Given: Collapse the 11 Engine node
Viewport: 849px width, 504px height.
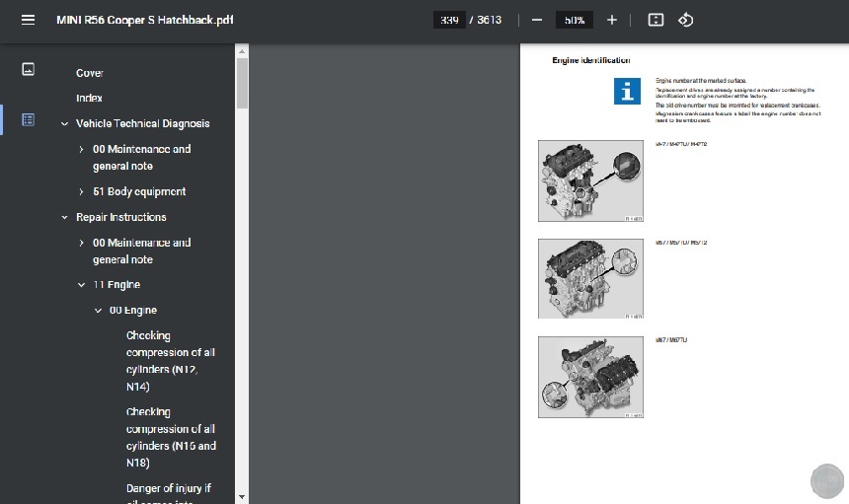Looking at the screenshot, I should 81,285.
